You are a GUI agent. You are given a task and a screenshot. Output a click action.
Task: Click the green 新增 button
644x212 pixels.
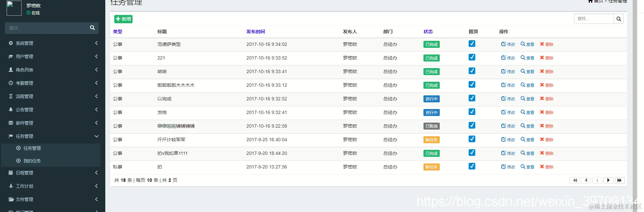point(124,19)
